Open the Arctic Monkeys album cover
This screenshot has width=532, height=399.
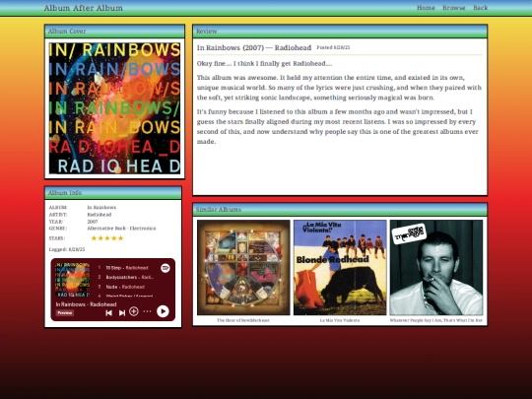436,267
